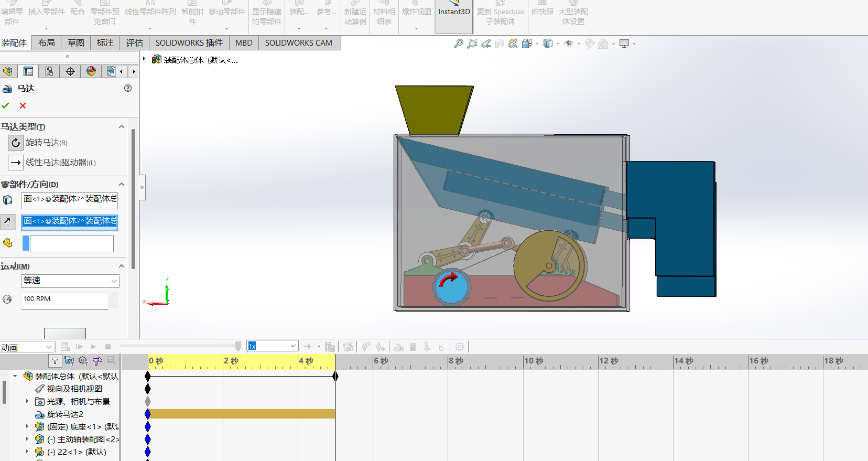Open the View Orientation dropdown arrow
This screenshot has height=461, width=868.
537,44
